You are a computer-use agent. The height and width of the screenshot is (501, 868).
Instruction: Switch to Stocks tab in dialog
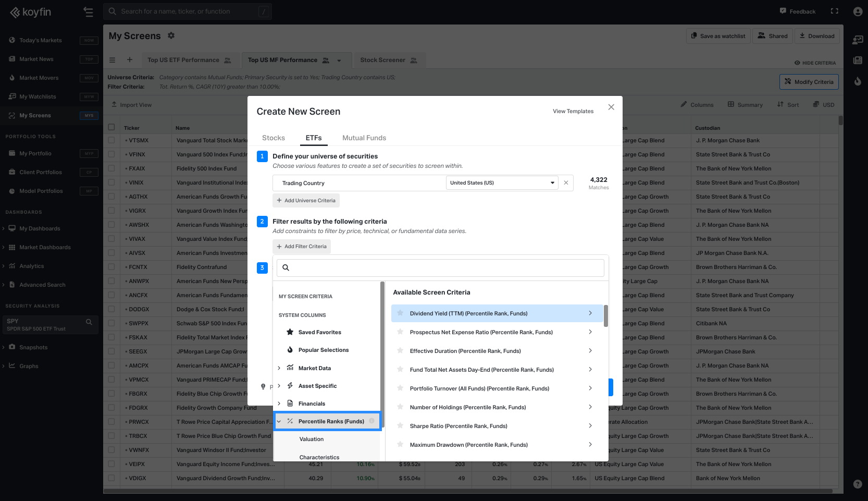tap(274, 138)
